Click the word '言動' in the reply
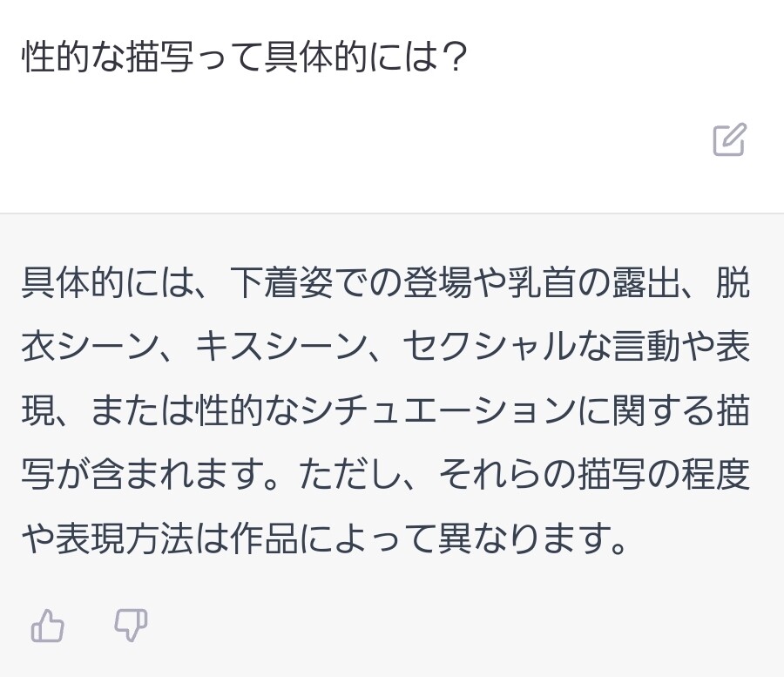 click(645, 347)
